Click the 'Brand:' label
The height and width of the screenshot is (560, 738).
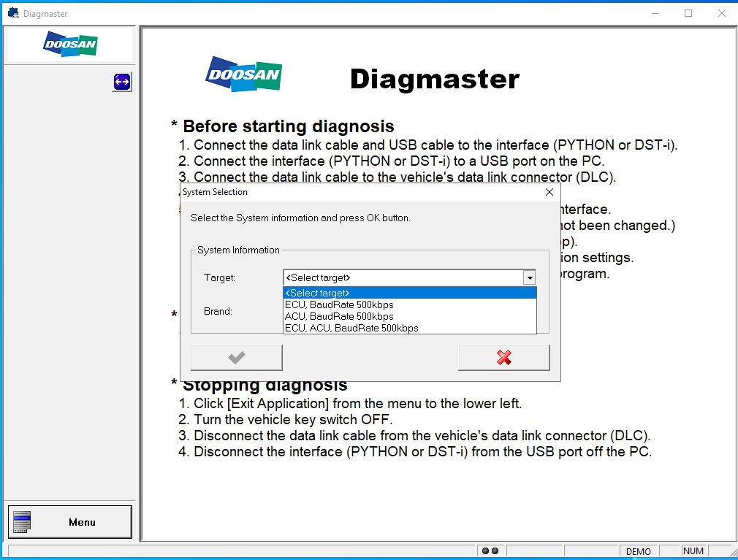tap(218, 311)
